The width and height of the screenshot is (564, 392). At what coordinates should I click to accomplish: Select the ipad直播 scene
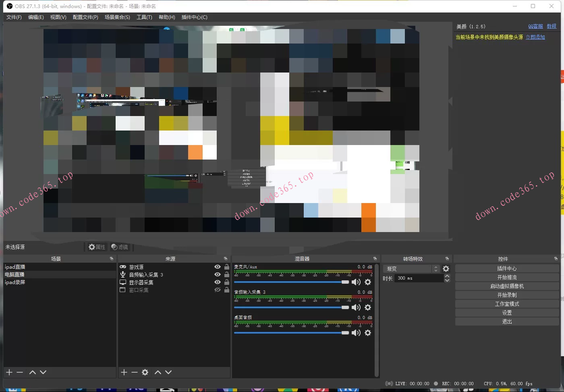point(60,267)
